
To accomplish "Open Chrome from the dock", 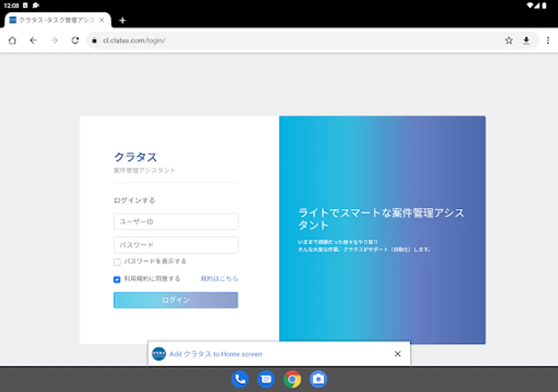I will click(x=292, y=379).
